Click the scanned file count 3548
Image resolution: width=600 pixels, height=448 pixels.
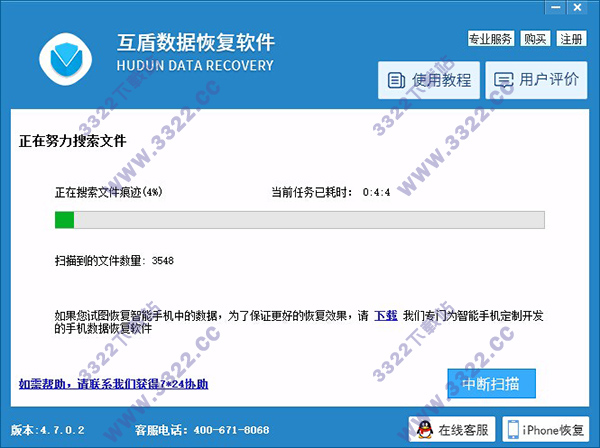[x=163, y=261]
